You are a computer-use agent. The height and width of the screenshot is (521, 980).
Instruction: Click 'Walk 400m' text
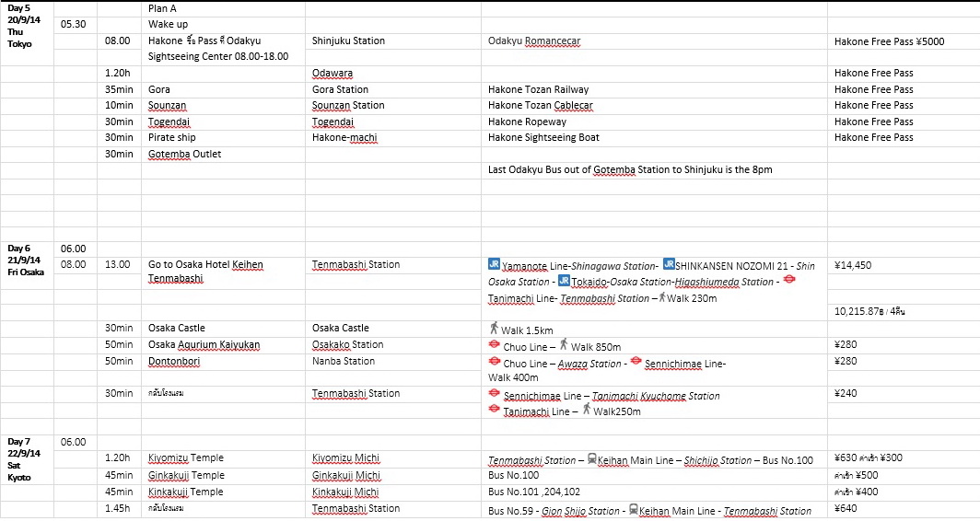[513, 377]
